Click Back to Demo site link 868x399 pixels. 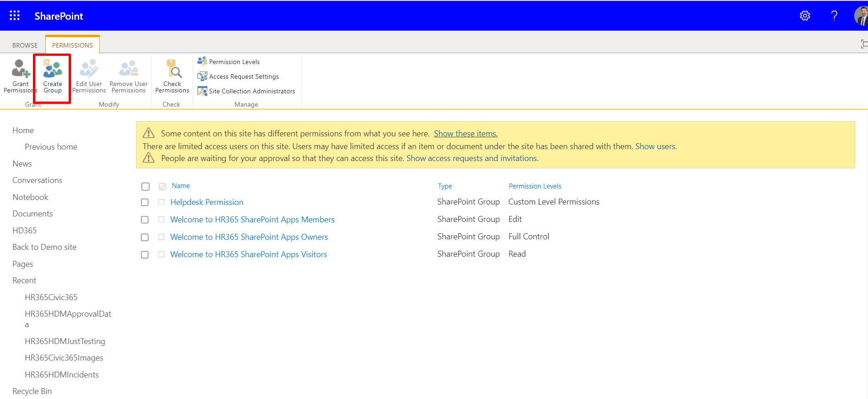coord(44,247)
